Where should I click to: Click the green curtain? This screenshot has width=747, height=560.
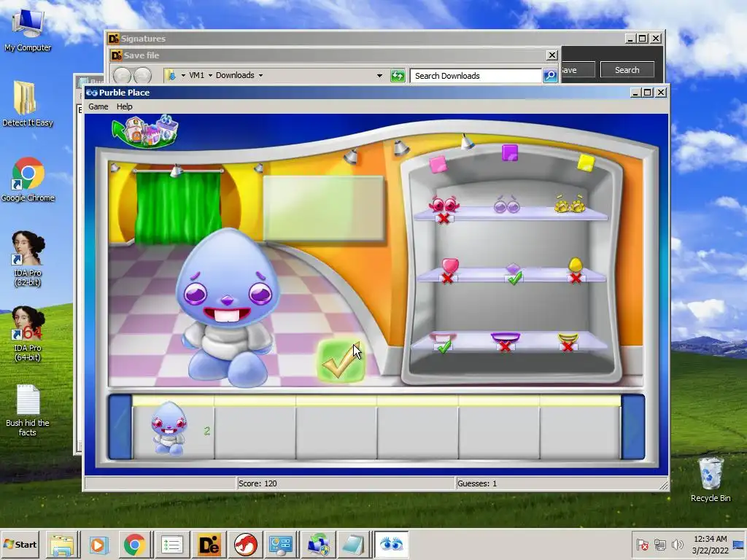coord(179,207)
